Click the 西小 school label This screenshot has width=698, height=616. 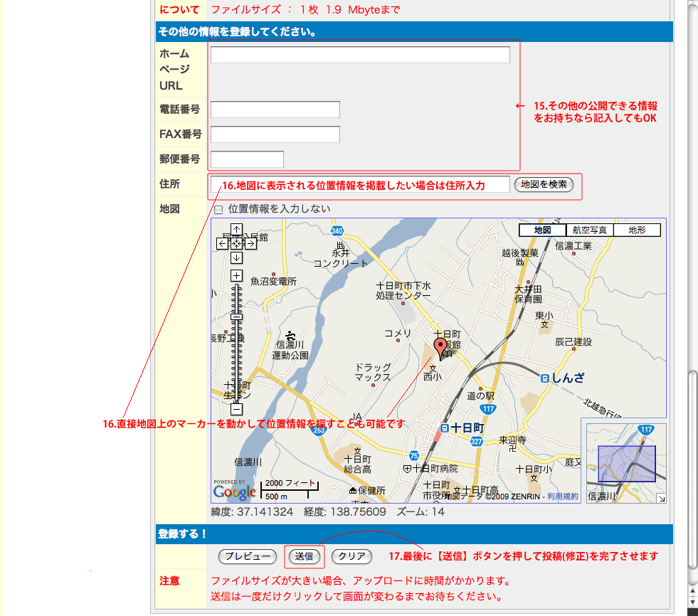pos(432,376)
